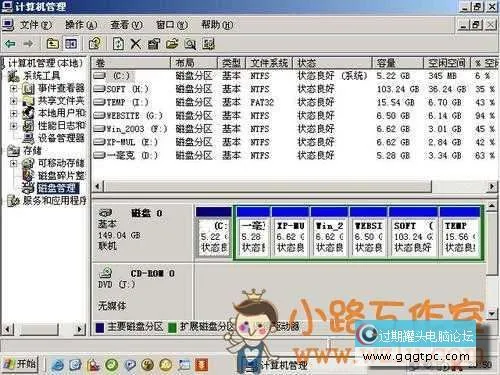Click the Open folder toolbar icon
This screenshot has height=375, width=500.
172,44
